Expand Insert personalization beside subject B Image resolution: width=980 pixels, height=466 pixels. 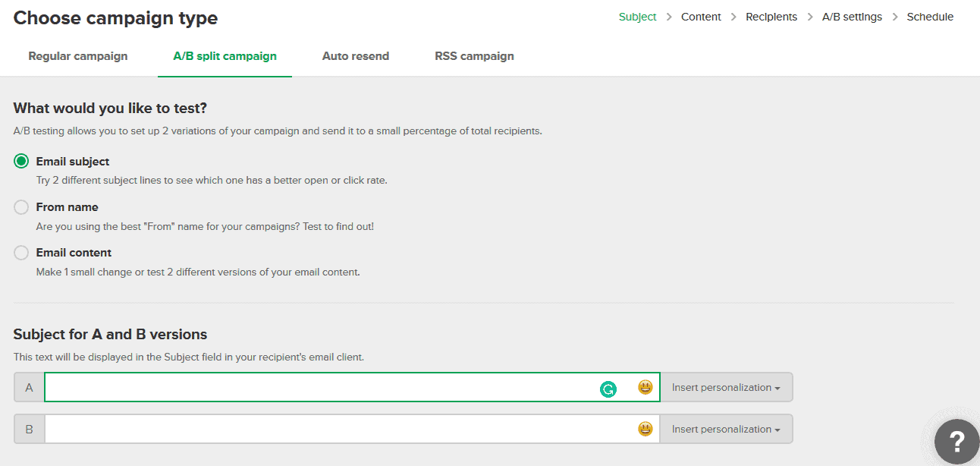pos(725,429)
